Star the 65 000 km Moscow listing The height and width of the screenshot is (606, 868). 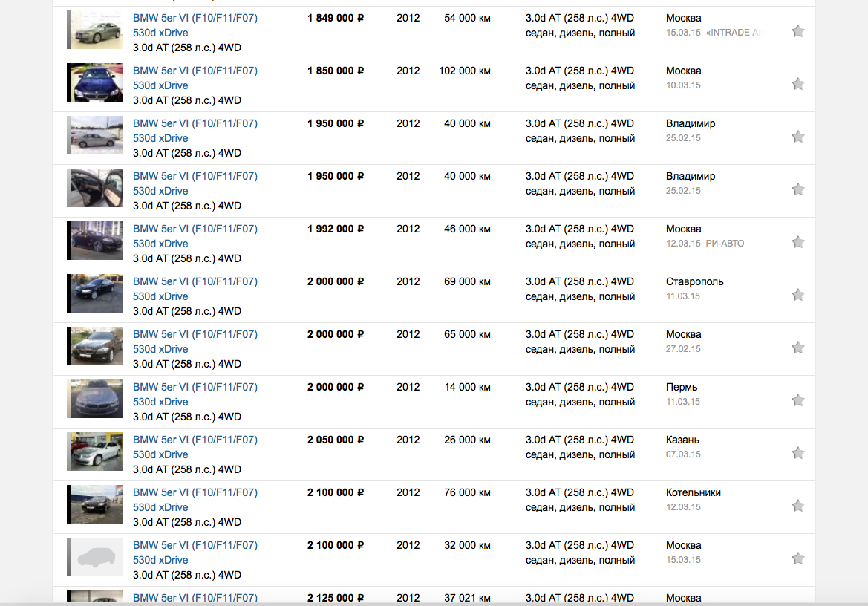click(797, 348)
